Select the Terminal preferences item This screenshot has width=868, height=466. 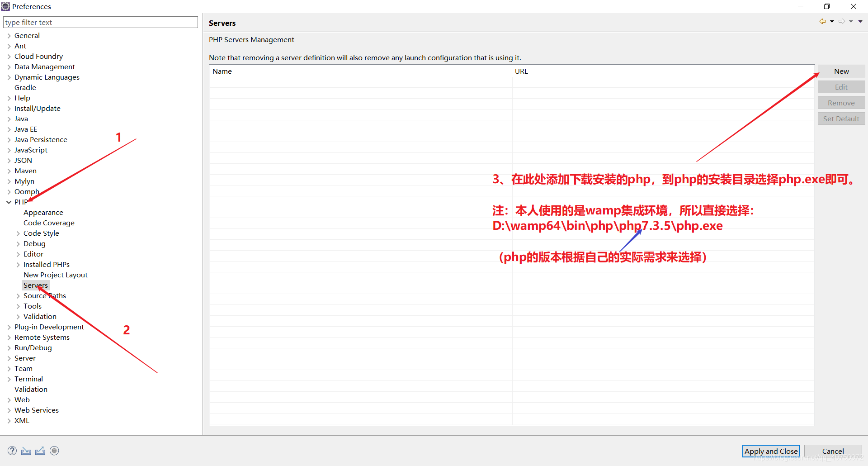[x=28, y=379]
